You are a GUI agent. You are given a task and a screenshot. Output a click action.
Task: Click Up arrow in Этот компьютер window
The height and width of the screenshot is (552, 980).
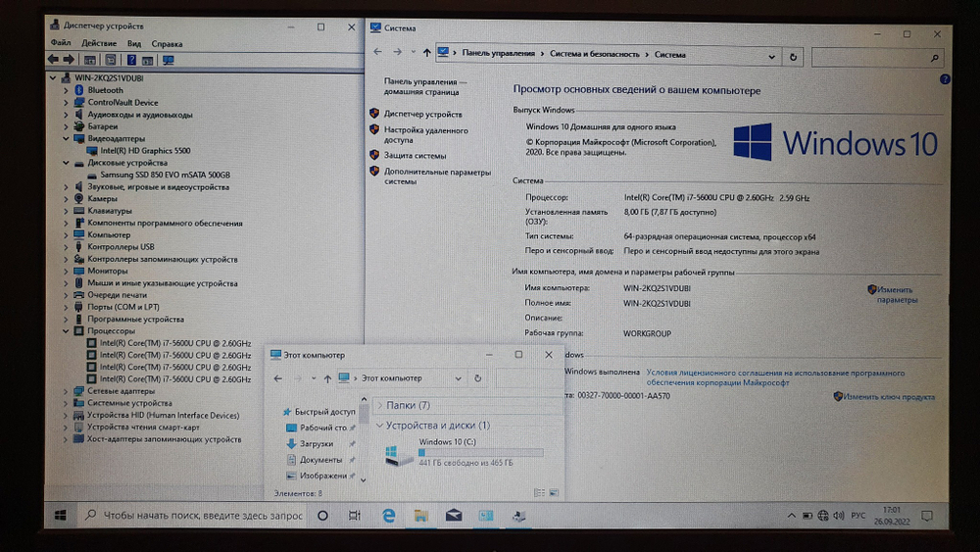tap(327, 378)
